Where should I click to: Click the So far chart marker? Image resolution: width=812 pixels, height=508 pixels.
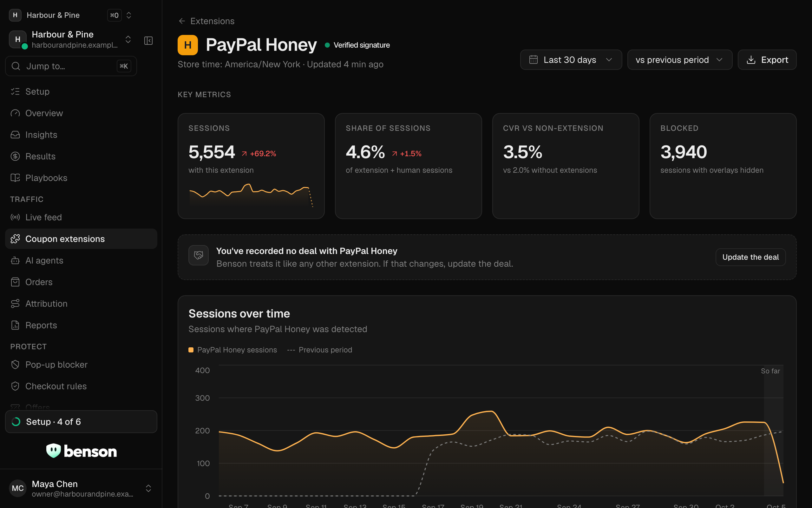pos(770,371)
